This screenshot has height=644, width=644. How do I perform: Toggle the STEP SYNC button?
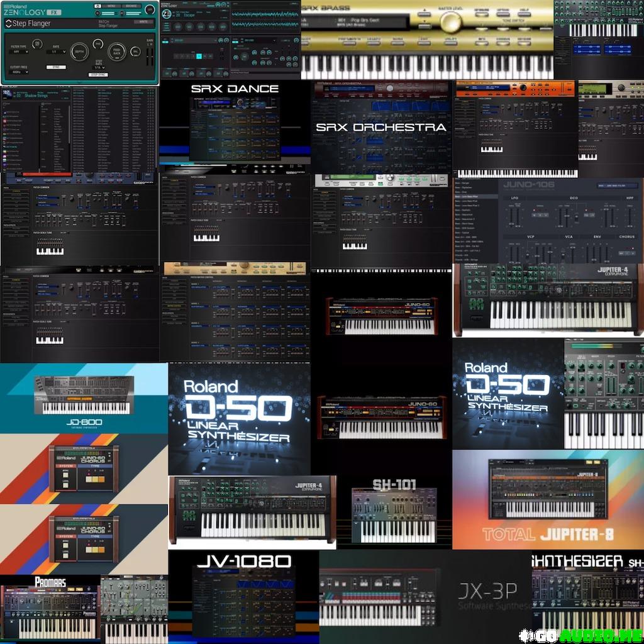coord(97,74)
